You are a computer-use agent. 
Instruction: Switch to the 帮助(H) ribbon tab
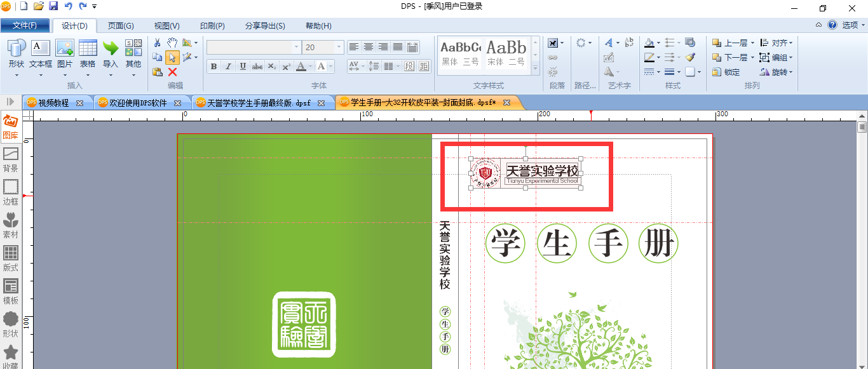pos(318,26)
